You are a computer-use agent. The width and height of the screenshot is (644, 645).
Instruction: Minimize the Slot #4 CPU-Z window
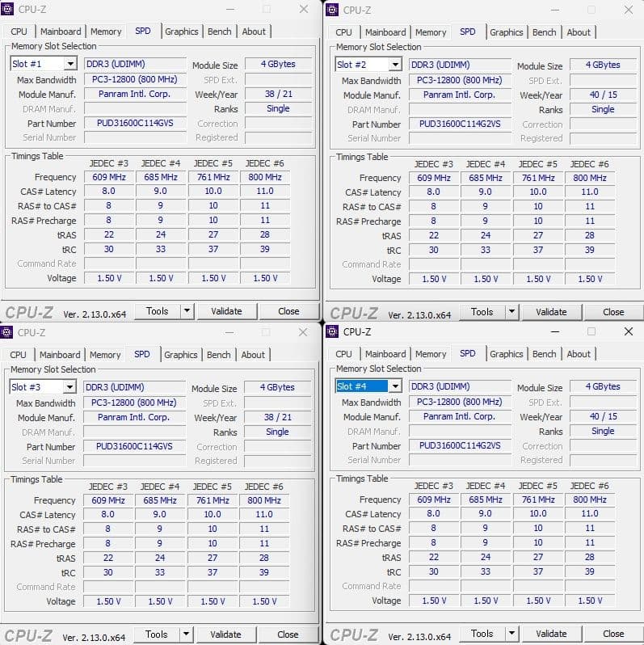[555, 331]
